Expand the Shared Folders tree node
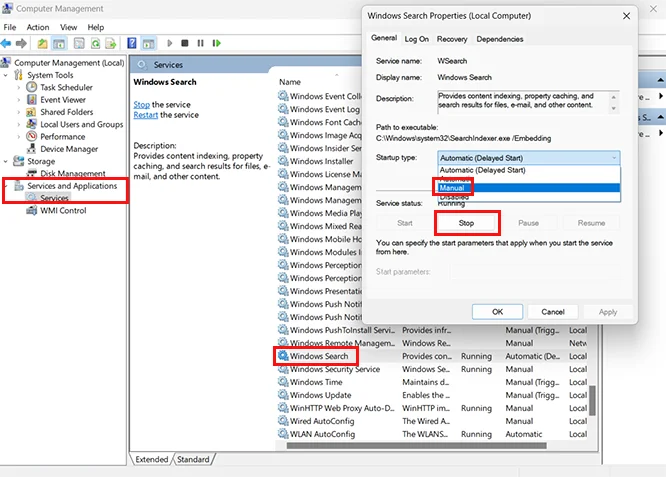Viewport: 666px width, 477px height. pyautogui.click(x=18, y=112)
